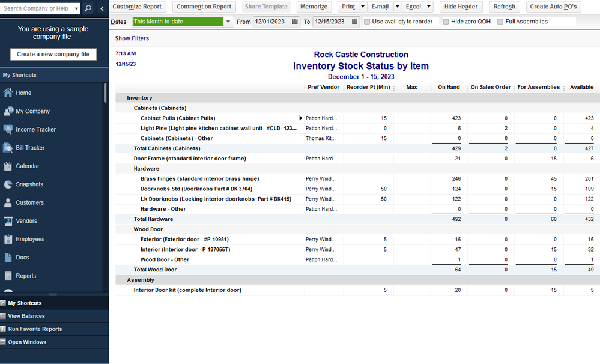Click Hide Header button
Viewport: 600px width, 364px height.
point(461,7)
